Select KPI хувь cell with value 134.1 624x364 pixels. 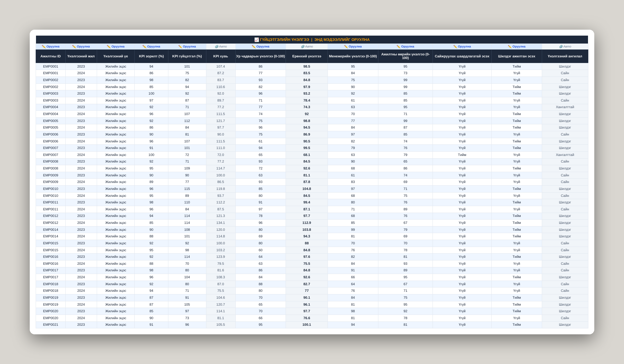tap(221, 223)
